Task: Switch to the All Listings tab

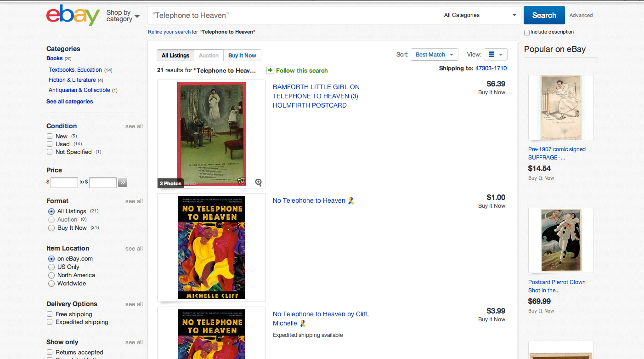Action: [x=175, y=55]
